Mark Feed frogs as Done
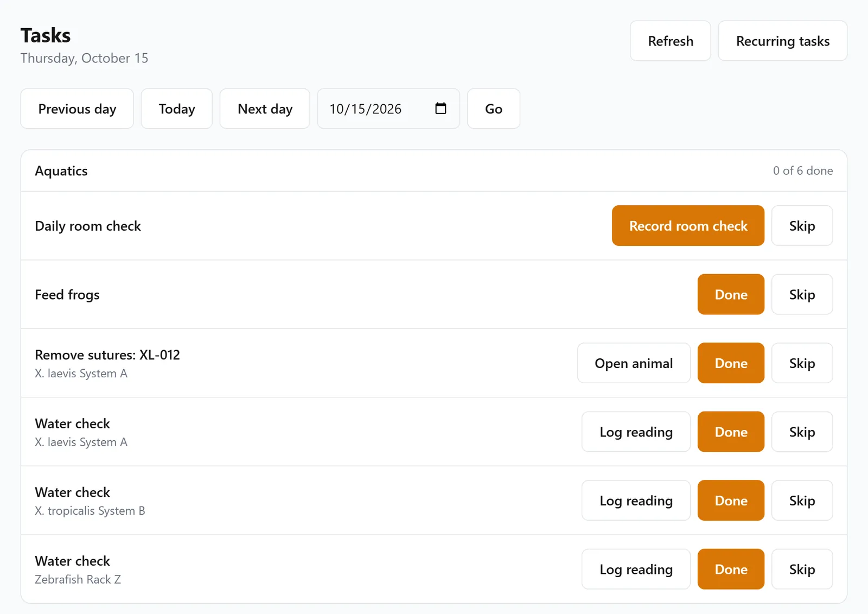 (x=731, y=294)
